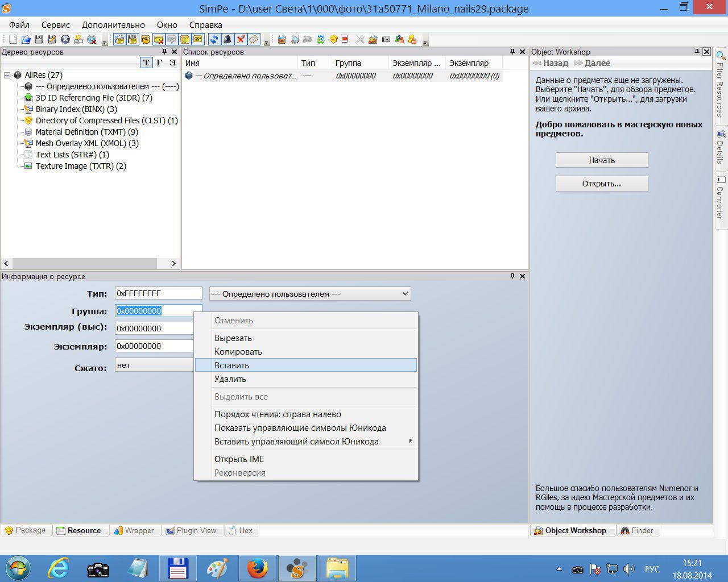This screenshot has height=582, width=728.
Task: Click the Начать button
Action: (x=602, y=160)
